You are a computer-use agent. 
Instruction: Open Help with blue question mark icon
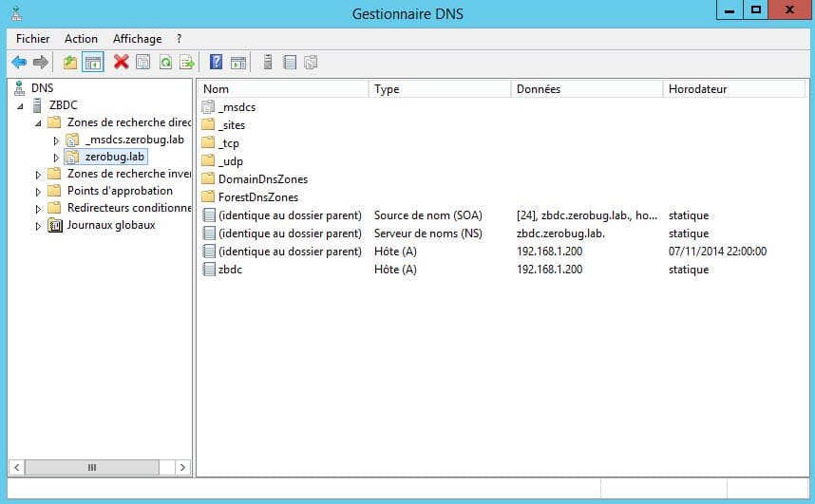216,63
